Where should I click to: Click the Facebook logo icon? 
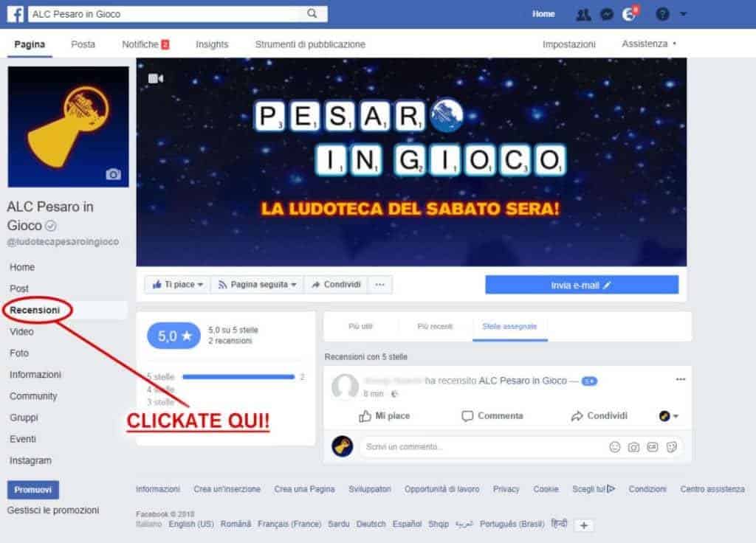[16, 14]
